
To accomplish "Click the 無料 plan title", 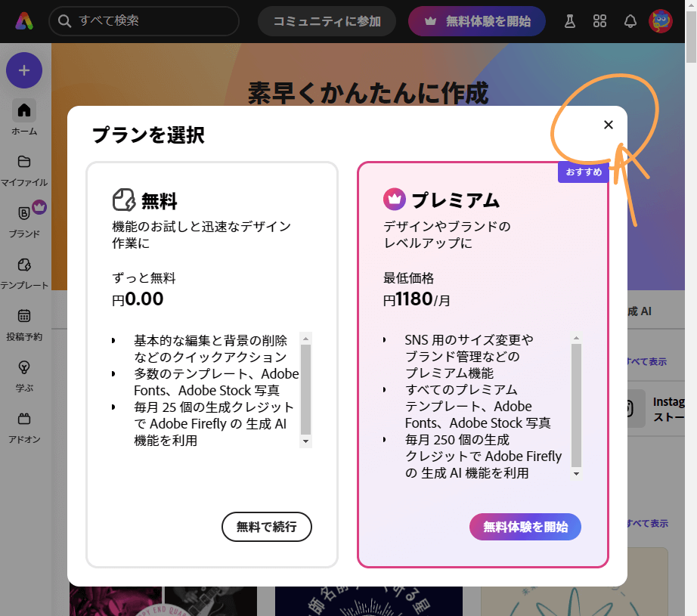I will click(x=160, y=200).
